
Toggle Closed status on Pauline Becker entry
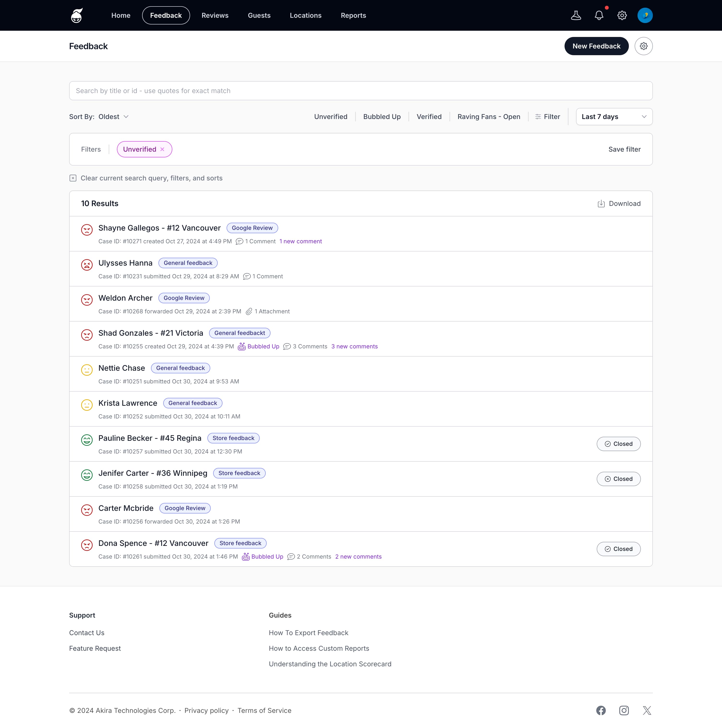tap(618, 444)
